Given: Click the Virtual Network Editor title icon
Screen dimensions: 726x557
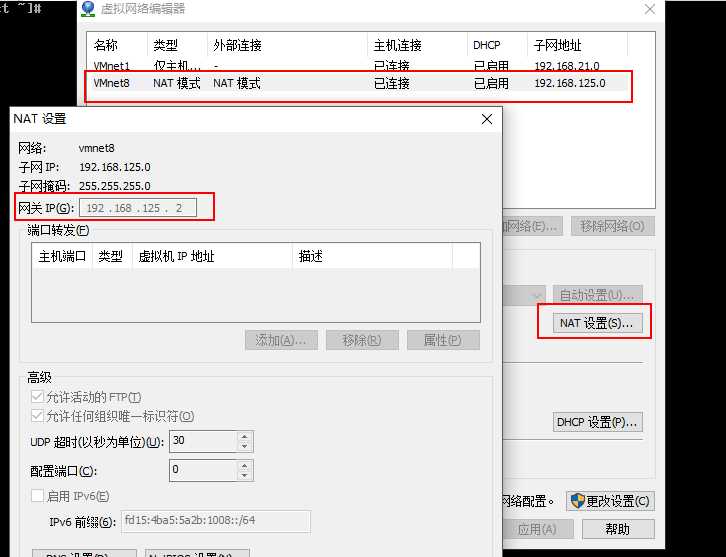Looking at the screenshot, I should (x=88, y=9).
